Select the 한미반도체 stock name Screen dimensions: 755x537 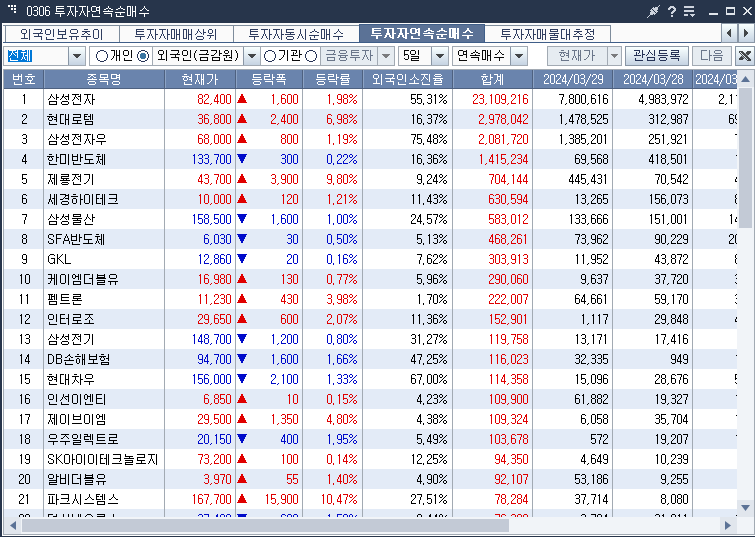tap(77, 159)
